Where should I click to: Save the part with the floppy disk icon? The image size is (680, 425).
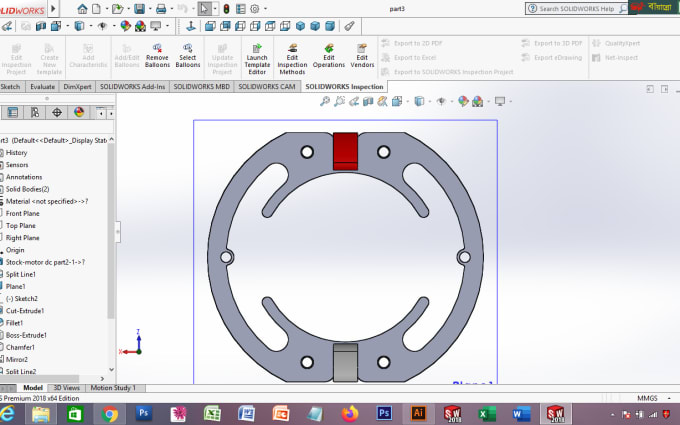click(139, 8)
